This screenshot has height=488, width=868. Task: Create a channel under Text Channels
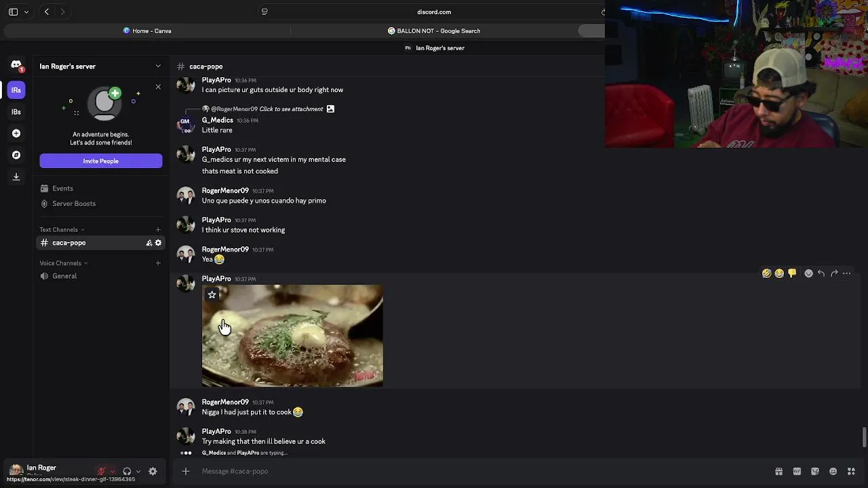[158, 230]
